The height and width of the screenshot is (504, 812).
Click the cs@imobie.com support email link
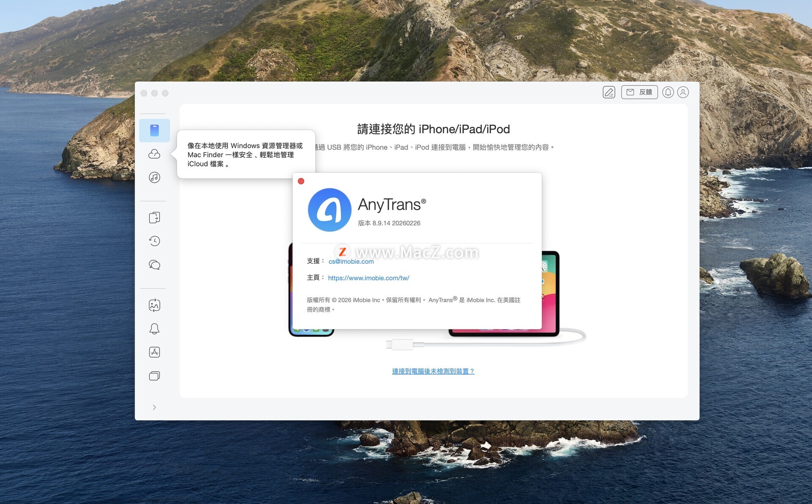click(x=351, y=262)
